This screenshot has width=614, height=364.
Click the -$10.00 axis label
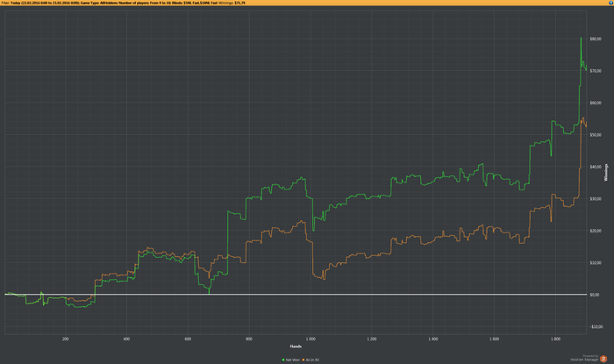(596, 327)
